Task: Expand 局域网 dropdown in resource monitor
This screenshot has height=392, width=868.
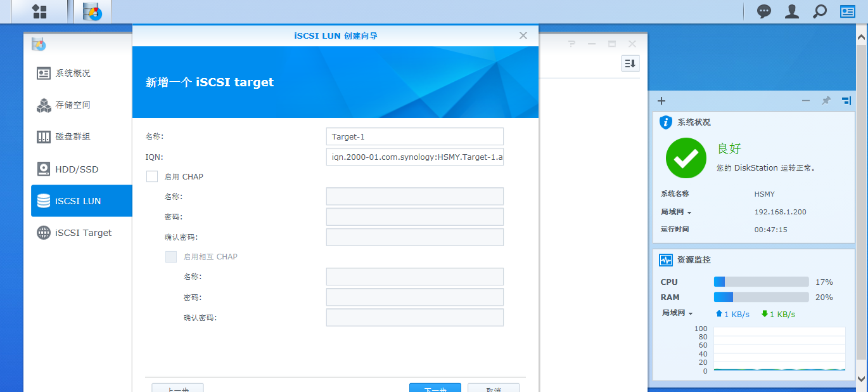Action: [x=677, y=313]
